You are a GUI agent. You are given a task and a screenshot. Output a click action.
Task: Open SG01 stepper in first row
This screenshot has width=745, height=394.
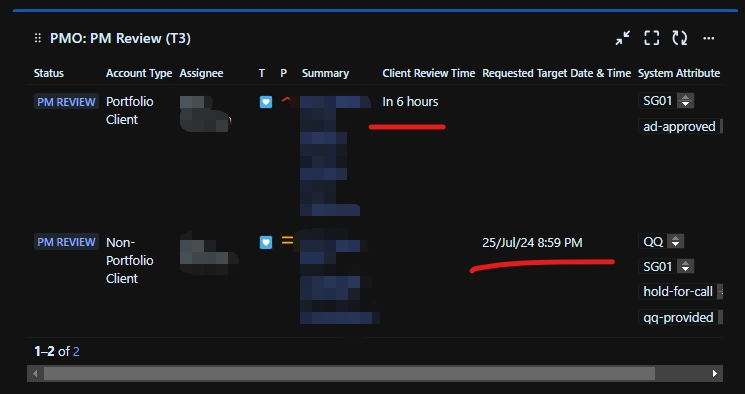point(686,101)
